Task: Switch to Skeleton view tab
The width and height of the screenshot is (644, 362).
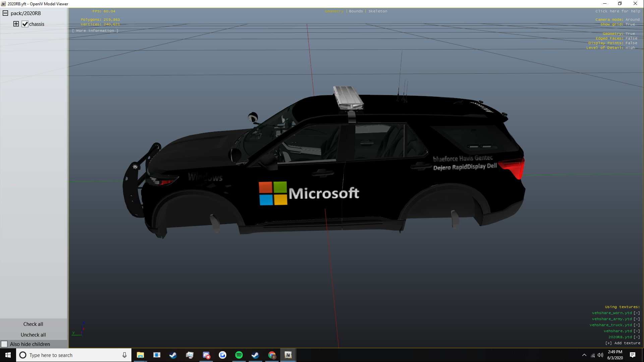Action: [x=377, y=11]
